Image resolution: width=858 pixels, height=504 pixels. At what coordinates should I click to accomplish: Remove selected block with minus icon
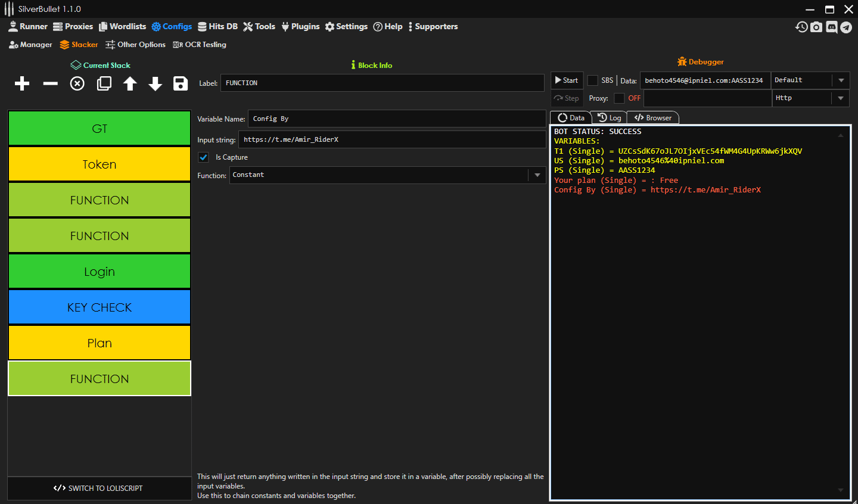coord(51,83)
